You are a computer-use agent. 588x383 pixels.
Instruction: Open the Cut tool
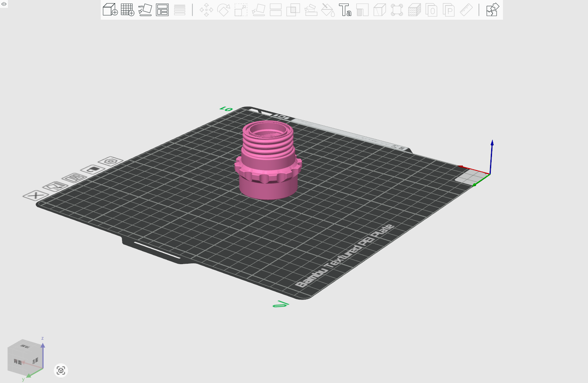(x=276, y=9)
